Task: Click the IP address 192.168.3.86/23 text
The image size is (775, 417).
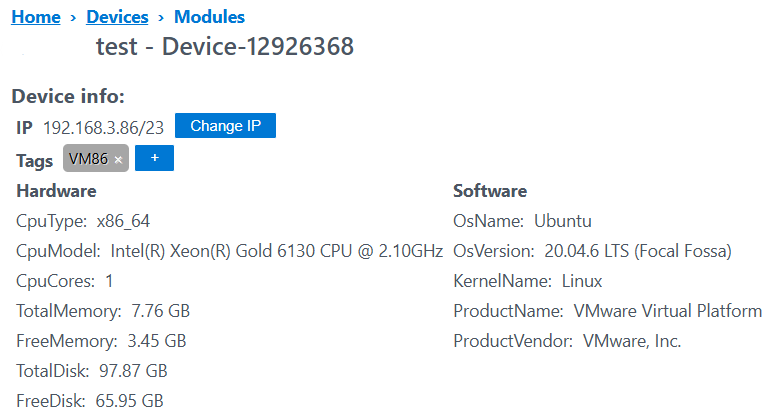Action: pyautogui.click(x=103, y=127)
